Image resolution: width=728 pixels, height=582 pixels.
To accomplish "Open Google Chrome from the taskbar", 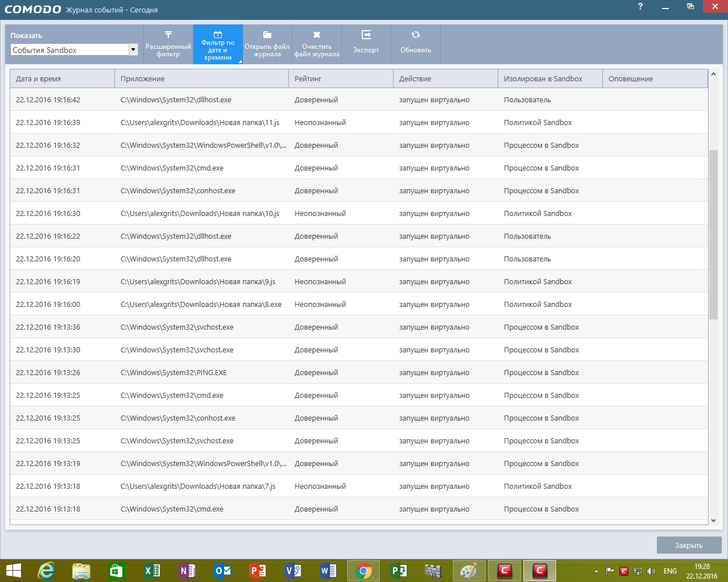I will click(x=363, y=570).
